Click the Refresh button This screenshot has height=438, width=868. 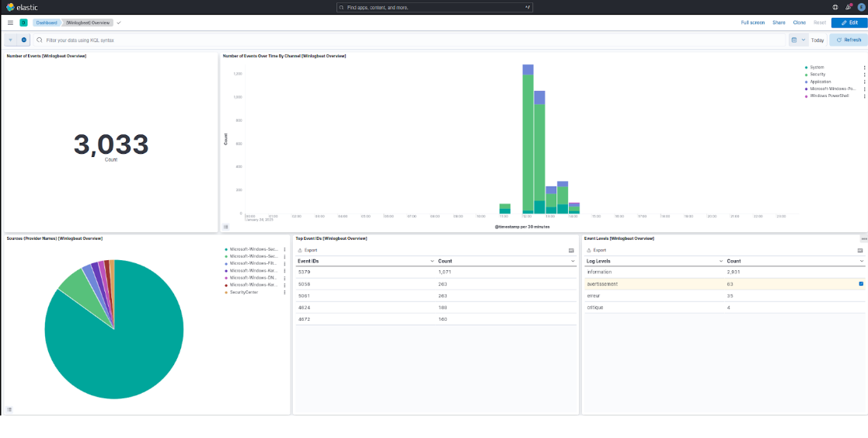[849, 40]
